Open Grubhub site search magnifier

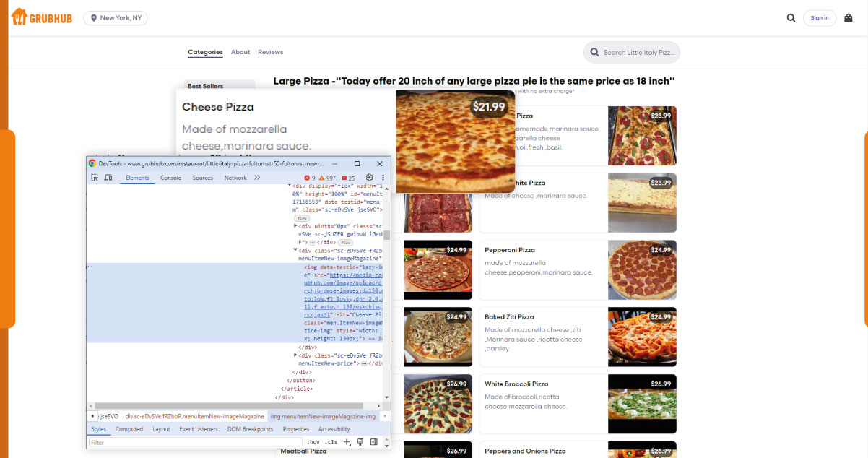[x=791, y=17]
